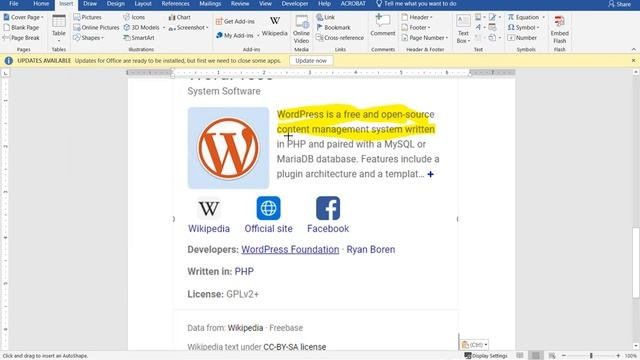Open the Table insert button
Screen dimensions: 640x360
click(x=59, y=29)
